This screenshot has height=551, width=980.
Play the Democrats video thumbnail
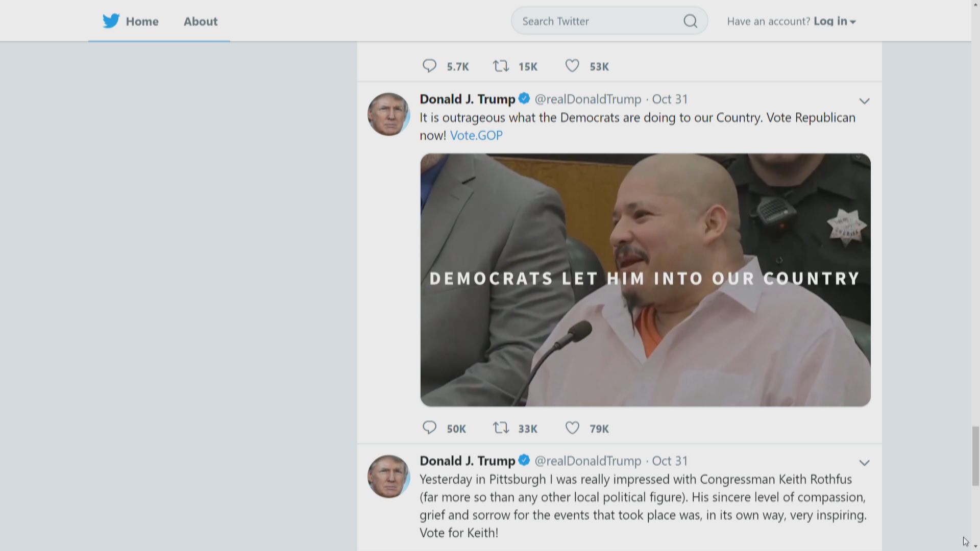645,280
